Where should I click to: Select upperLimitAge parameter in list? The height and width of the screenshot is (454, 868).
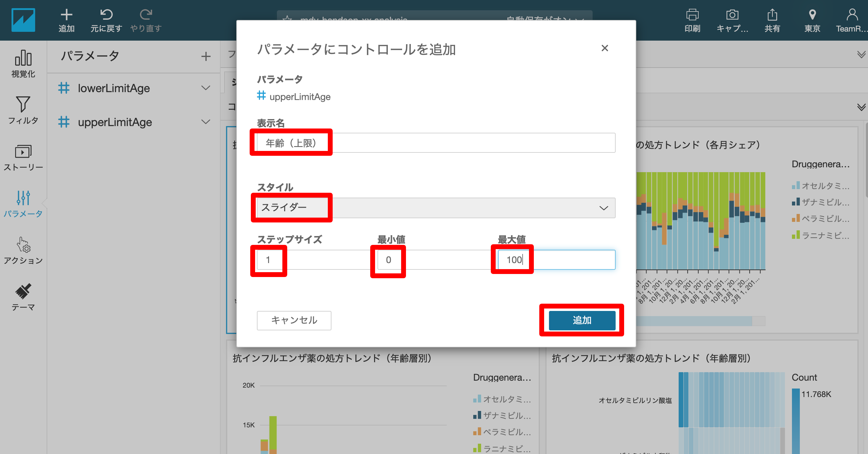coord(133,122)
